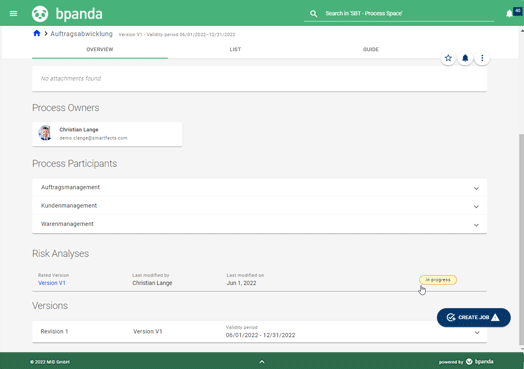Open the hamburger navigation menu
524x369 pixels.
point(13,14)
